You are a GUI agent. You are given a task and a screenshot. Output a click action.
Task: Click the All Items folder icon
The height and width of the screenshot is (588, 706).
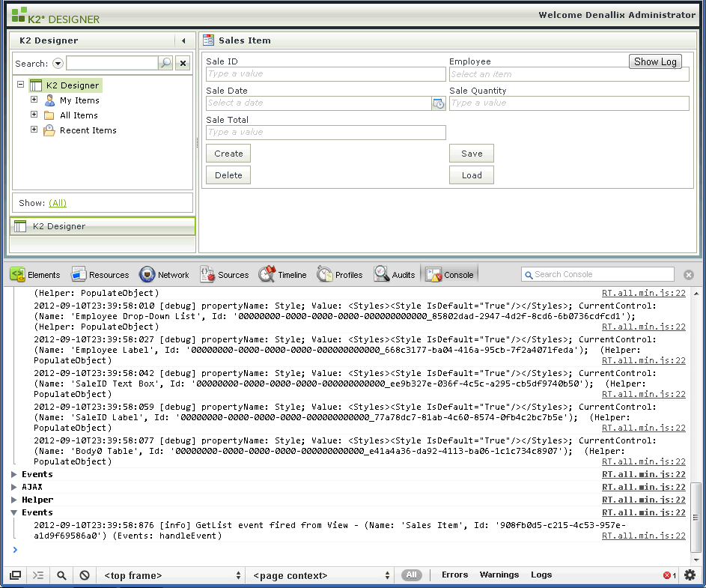(49, 116)
